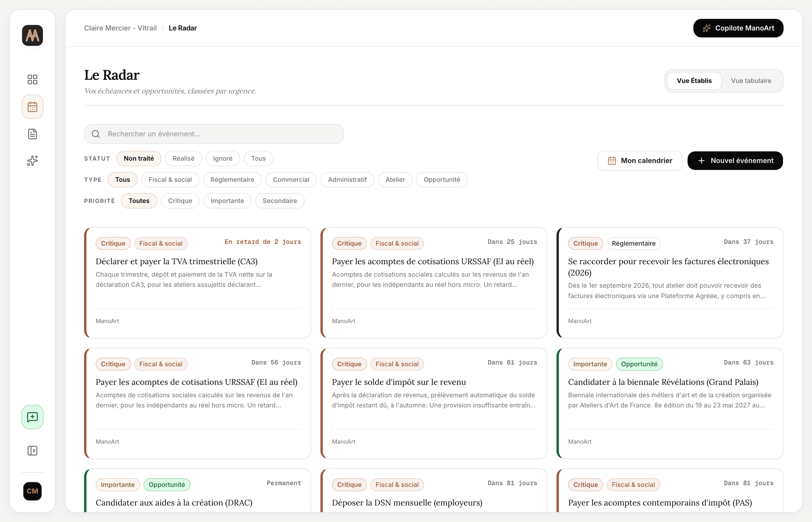This screenshot has width=812, height=522.
Task: Click ManoArt source on TVA card
Action: pyautogui.click(x=107, y=321)
